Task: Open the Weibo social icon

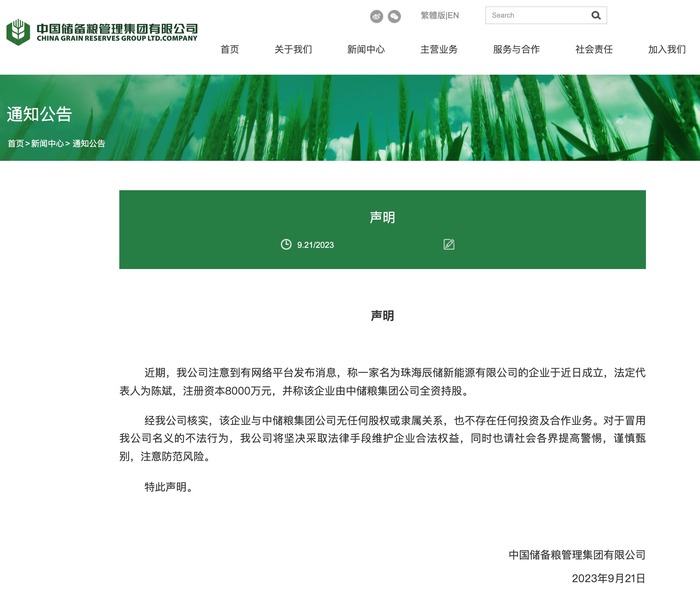Action: coord(376,17)
